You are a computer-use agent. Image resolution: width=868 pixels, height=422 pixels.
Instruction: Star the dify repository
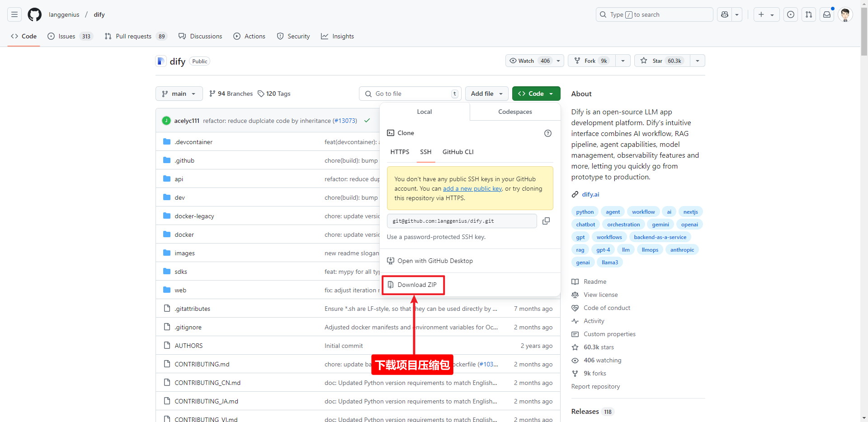click(x=662, y=61)
